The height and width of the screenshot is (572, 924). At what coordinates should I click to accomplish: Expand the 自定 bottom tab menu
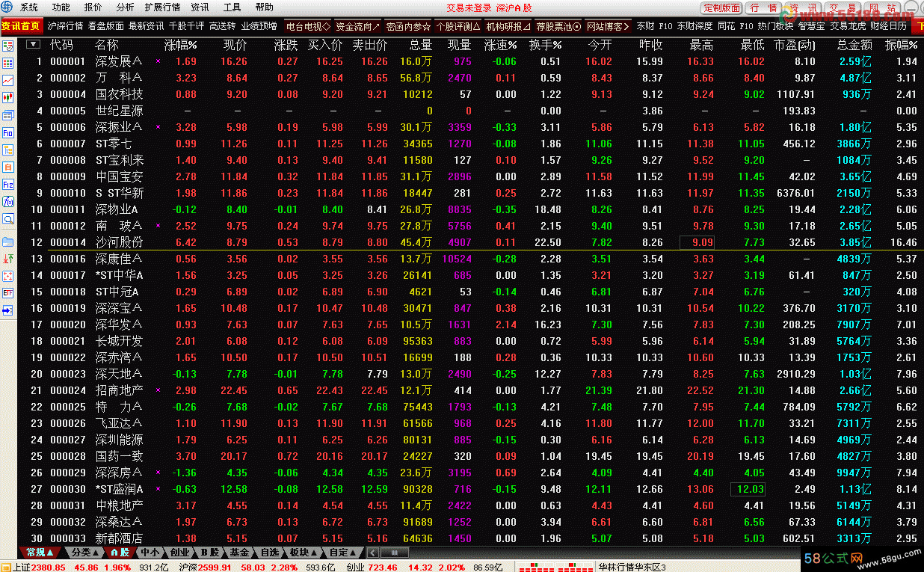344,553
